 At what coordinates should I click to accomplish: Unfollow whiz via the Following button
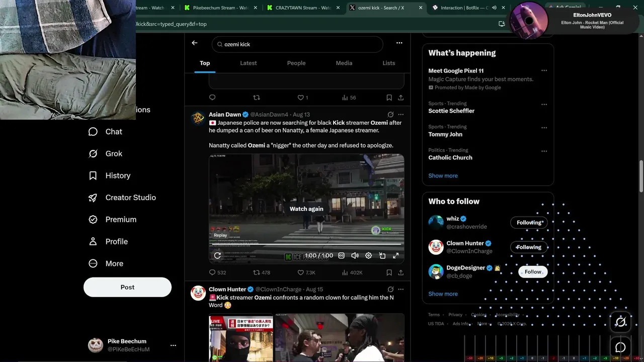coord(529,223)
